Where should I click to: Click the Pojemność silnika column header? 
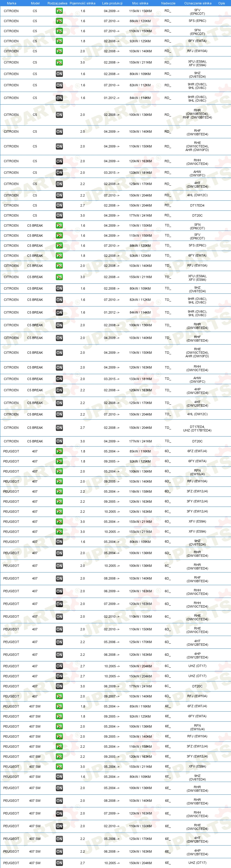tap(82, 3)
